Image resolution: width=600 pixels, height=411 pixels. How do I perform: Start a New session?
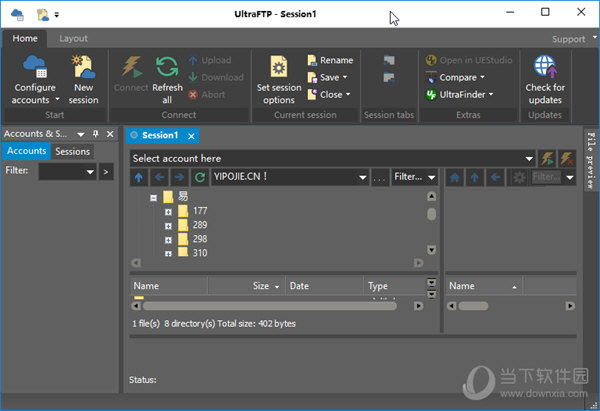click(x=83, y=79)
